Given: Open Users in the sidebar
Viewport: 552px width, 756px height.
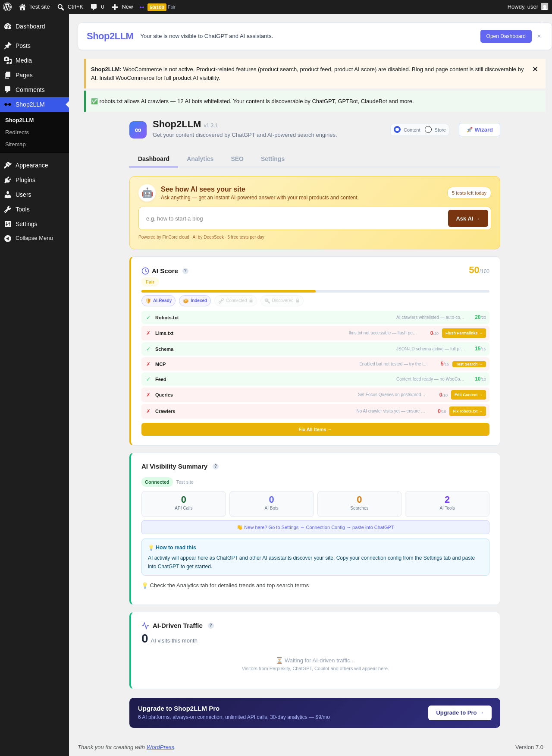Looking at the screenshot, I should point(34,195).
